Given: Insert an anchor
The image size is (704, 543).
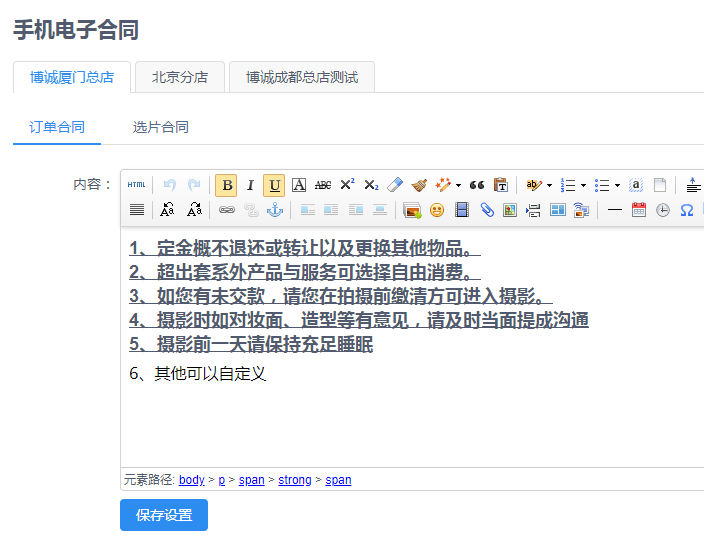Looking at the screenshot, I should (275, 210).
